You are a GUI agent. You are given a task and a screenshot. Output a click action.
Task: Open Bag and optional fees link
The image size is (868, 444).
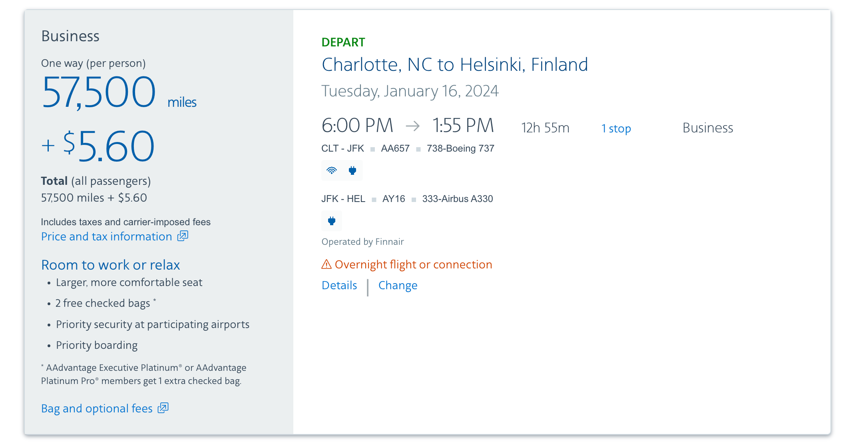click(97, 408)
